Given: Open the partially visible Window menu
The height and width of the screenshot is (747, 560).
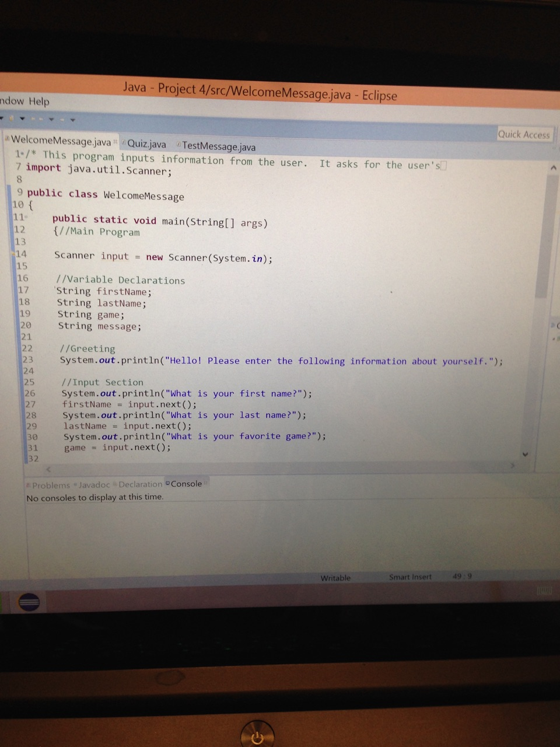Looking at the screenshot, I should pos(12,101).
